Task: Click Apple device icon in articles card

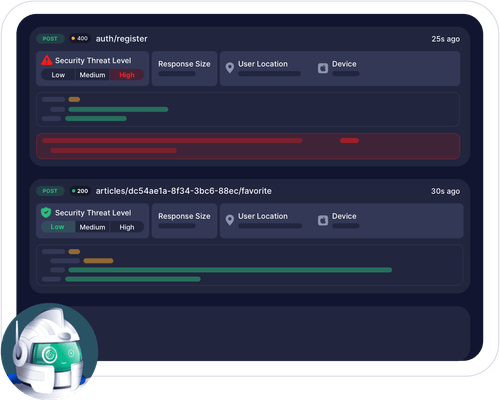Action: pos(323,220)
